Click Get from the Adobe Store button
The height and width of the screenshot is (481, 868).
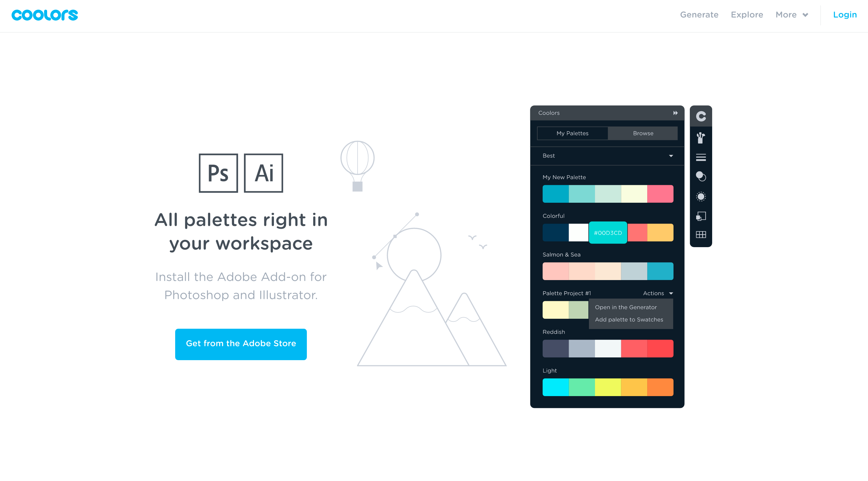coord(241,344)
